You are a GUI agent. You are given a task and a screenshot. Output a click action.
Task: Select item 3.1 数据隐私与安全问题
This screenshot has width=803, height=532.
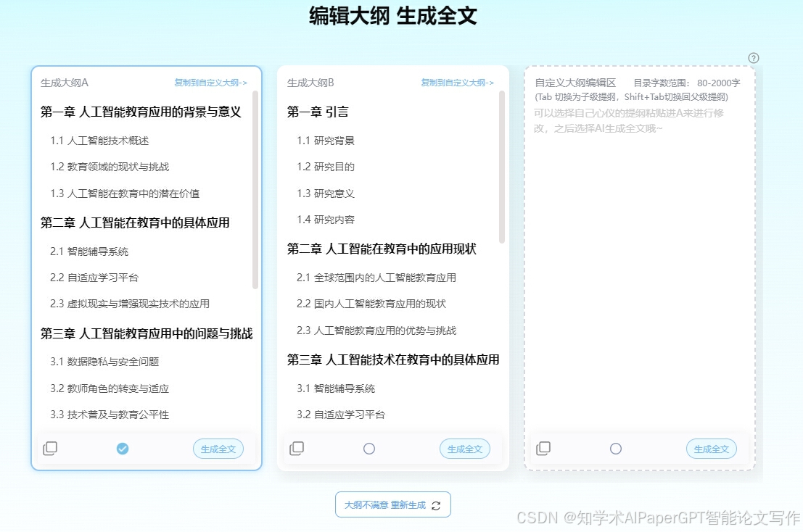coord(104,362)
